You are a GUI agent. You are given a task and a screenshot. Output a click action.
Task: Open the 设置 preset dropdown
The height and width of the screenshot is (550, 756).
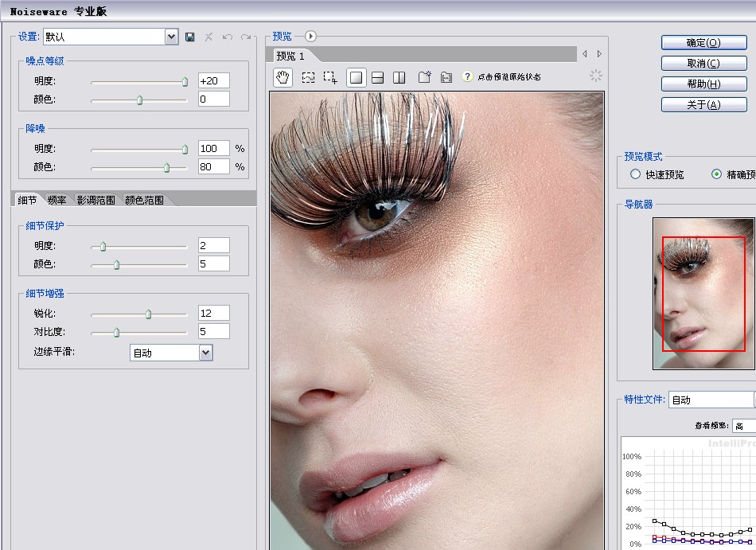[x=171, y=37]
